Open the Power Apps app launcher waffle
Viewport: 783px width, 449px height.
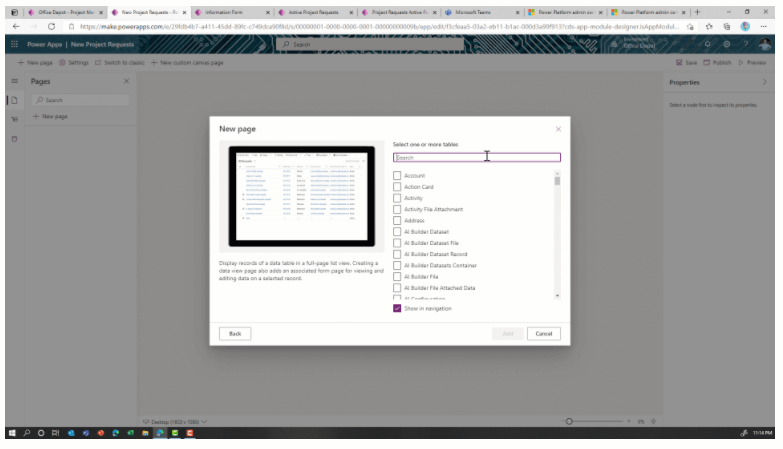coord(13,45)
